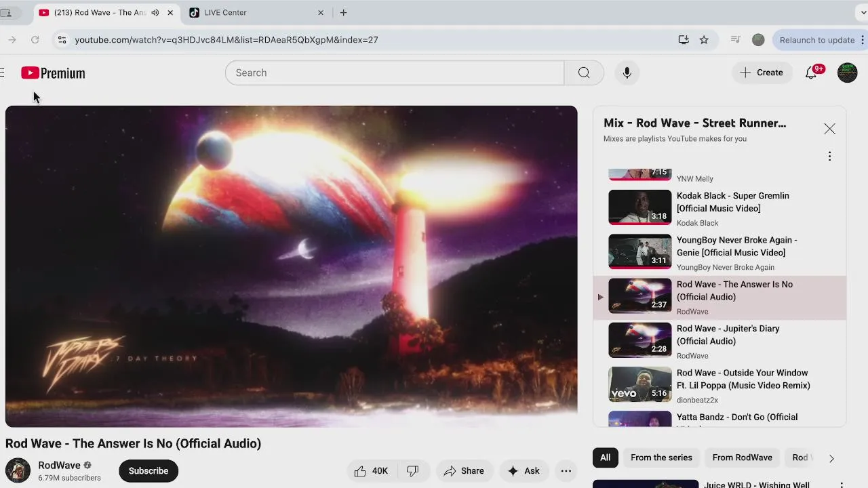
Task: Play Kodak Black Super Gremlin thumbnail
Action: (x=639, y=207)
